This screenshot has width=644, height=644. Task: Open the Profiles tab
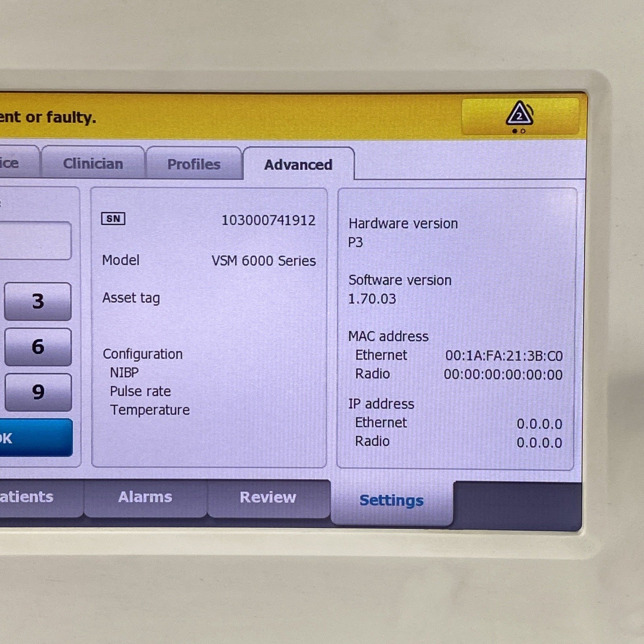pyautogui.click(x=194, y=163)
